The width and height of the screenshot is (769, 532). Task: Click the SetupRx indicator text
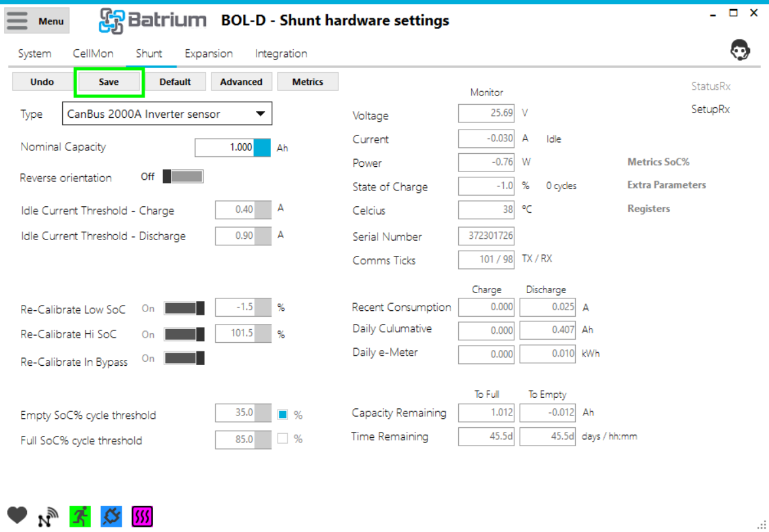710,109
